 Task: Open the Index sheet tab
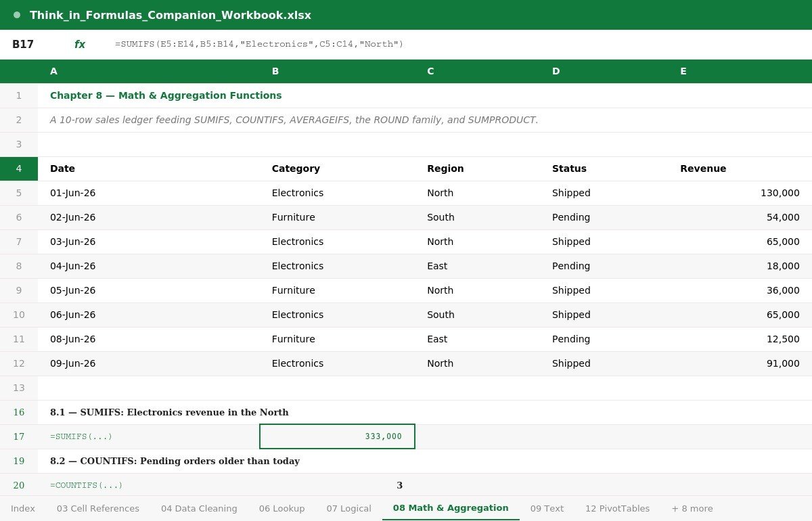pyautogui.click(x=23, y=508)
